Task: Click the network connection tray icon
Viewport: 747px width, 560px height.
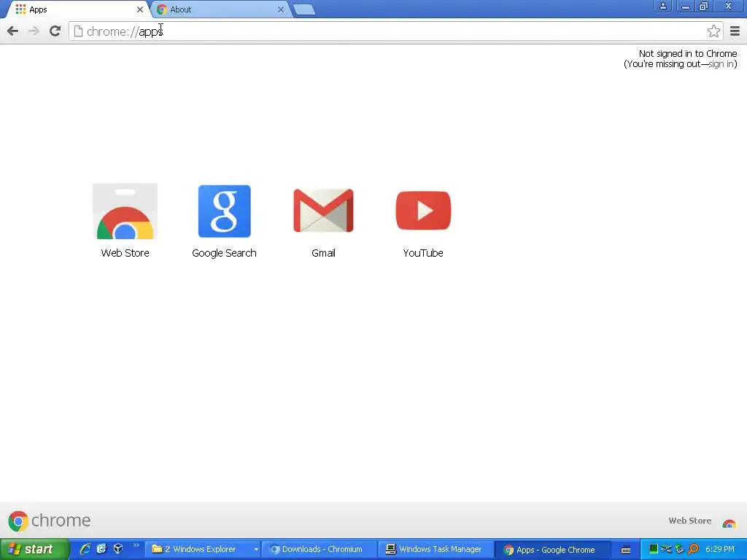Action: (667, 549)
